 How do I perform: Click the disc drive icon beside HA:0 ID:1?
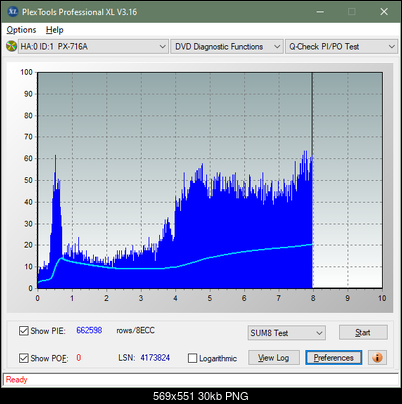pos(11,46)
